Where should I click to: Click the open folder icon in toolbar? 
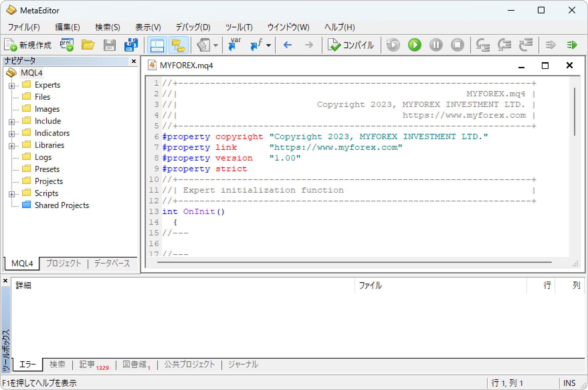coord(88,45)
